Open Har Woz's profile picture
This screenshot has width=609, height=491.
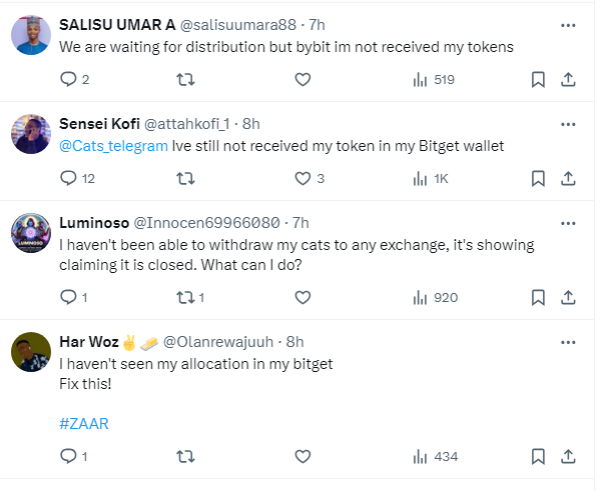(x=30, y=352)
